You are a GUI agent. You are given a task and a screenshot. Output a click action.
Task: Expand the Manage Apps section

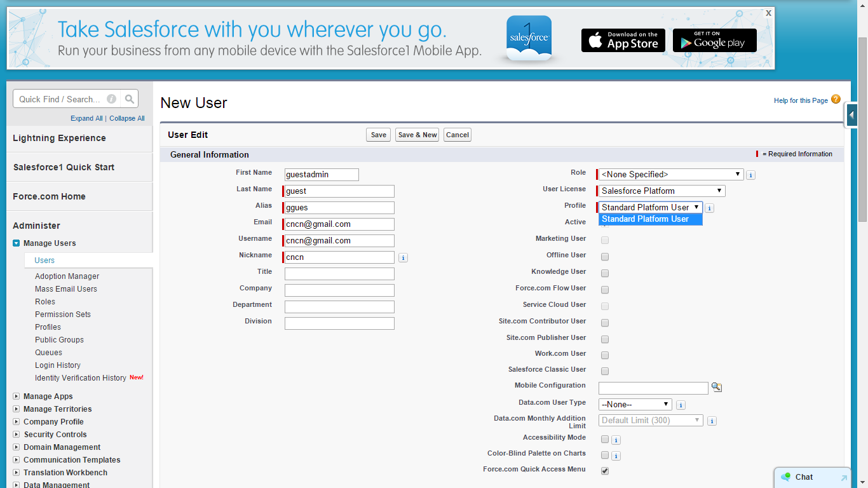[x=17, y=396]
